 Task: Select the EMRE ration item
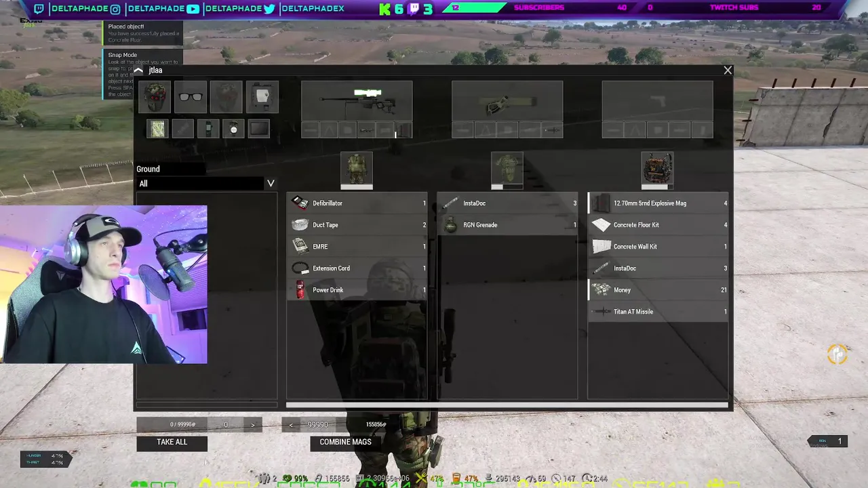[x=357, y=247]
